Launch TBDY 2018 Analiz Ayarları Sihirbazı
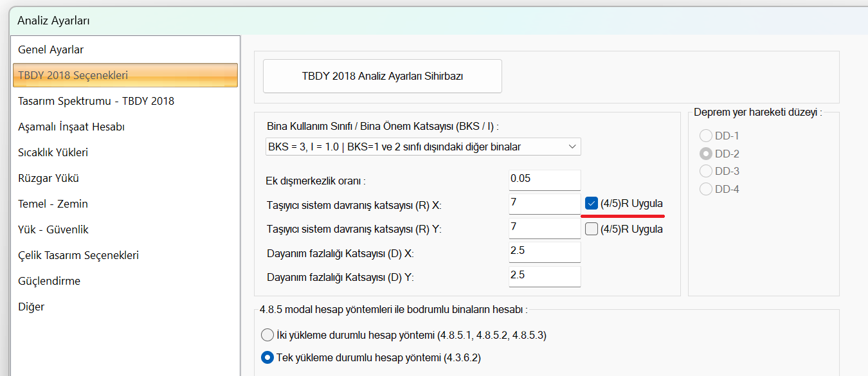Viewport: 868px width, 376px height. pyautogui.click(x=382, y=76)
